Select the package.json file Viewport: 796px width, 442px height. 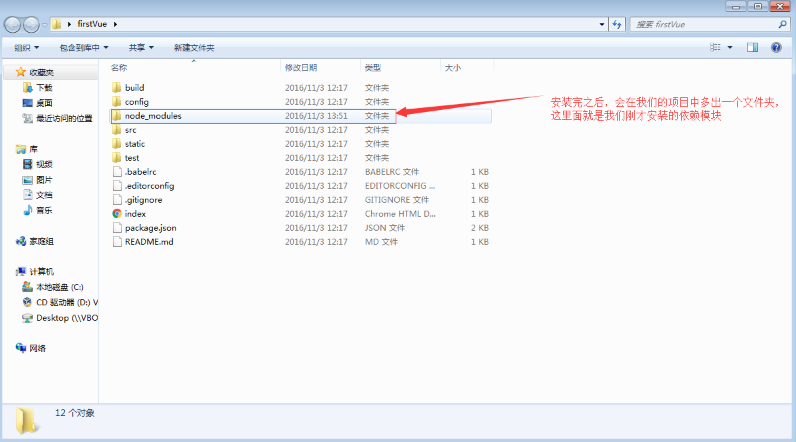[151, 228]
